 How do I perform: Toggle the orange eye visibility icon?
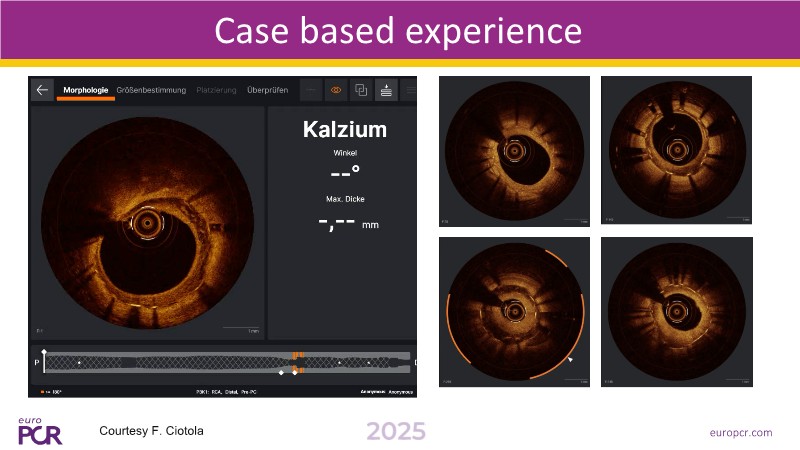336,90
